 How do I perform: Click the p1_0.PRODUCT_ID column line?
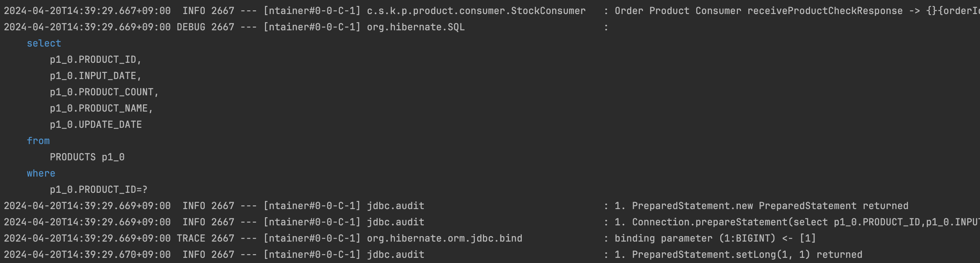(x=95, y=60)
